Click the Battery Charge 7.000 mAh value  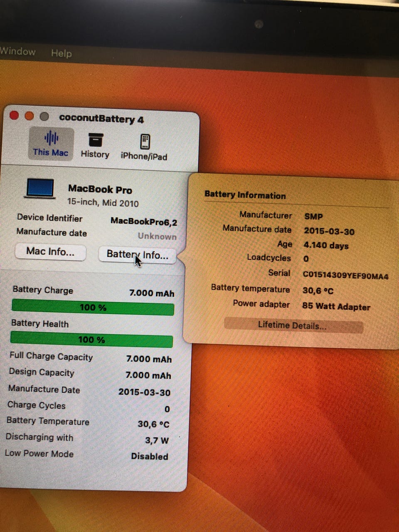(x=152, y=293)
